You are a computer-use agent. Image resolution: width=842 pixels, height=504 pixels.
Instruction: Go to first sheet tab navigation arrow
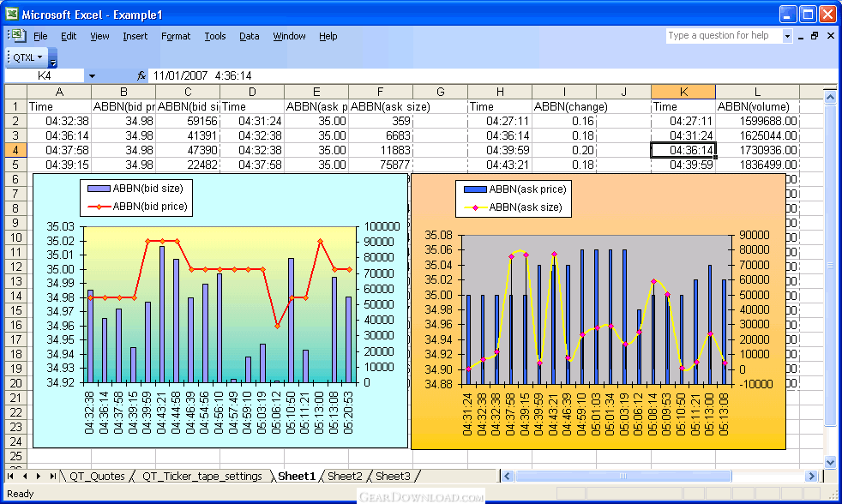click(11, 476)
